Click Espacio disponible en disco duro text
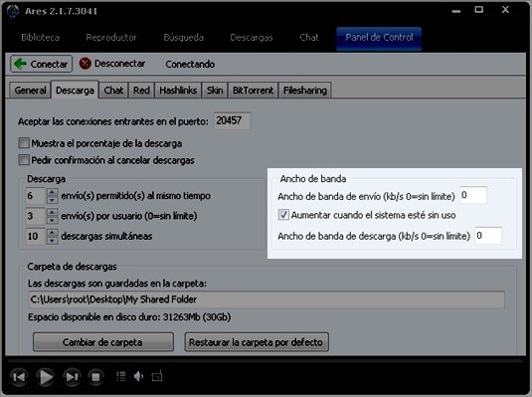532x397 pixels. pos(129,317)
